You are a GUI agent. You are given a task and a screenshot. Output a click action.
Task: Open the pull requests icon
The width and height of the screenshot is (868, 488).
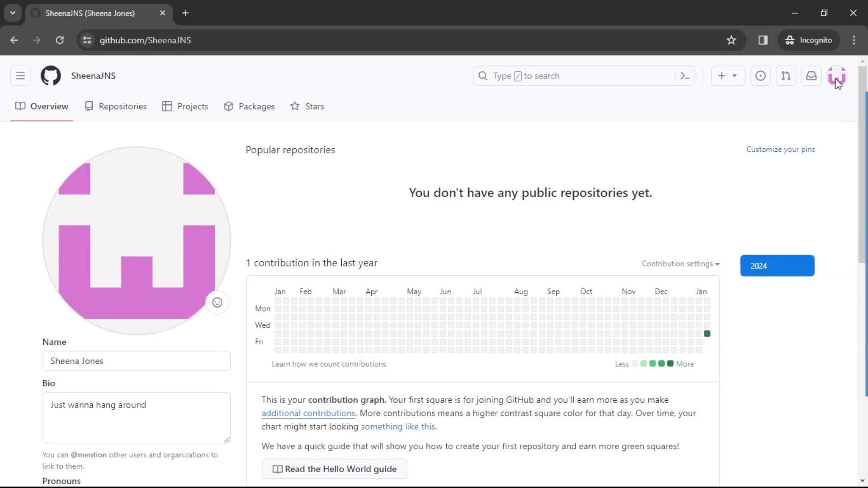click(786, 75)
